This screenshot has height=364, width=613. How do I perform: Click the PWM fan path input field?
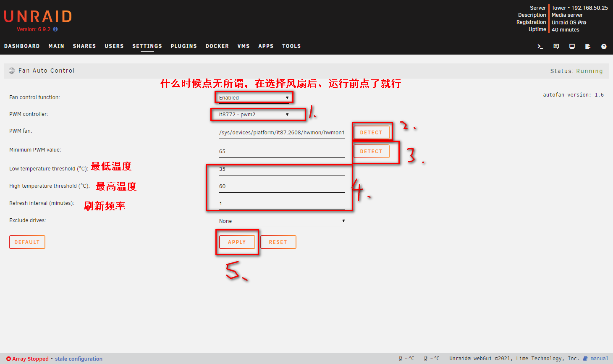pyautogui.click(x=282, y=133)
